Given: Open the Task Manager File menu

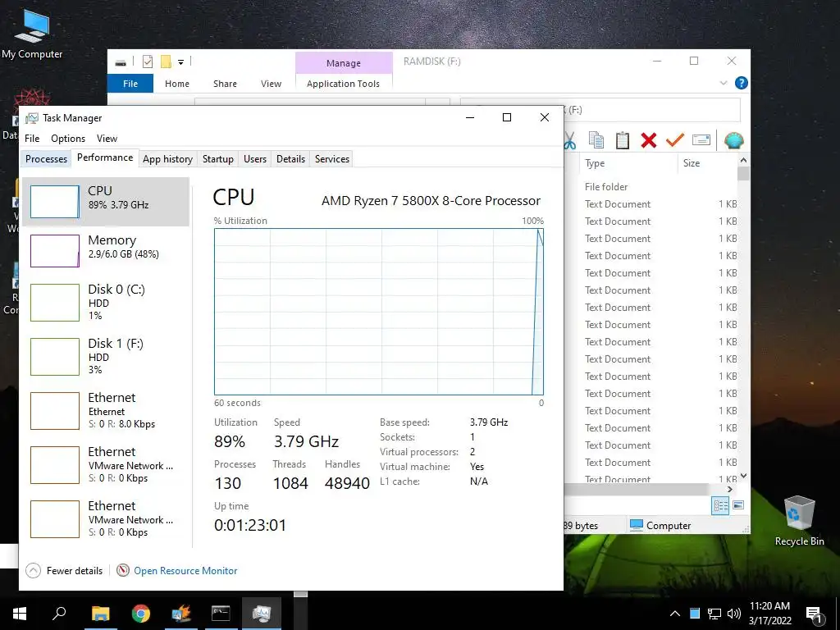Looking at the screenshot, I should 32,138.
